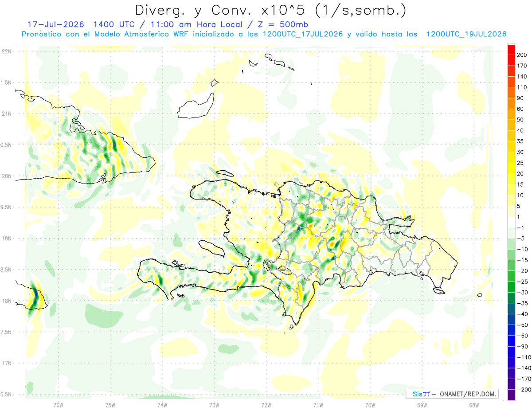Click the colorbar value label 35

point(520,141)
